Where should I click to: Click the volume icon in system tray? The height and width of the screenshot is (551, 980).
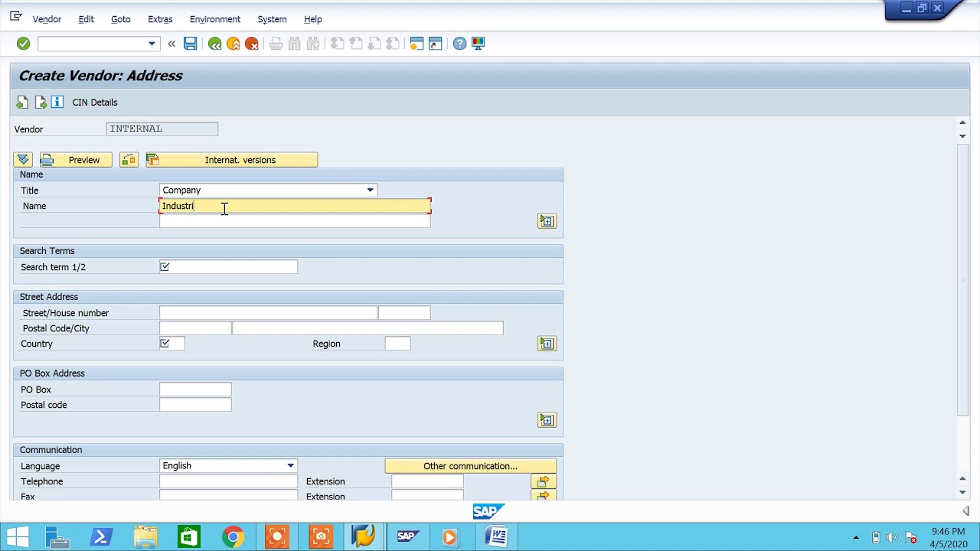(892, 537)
